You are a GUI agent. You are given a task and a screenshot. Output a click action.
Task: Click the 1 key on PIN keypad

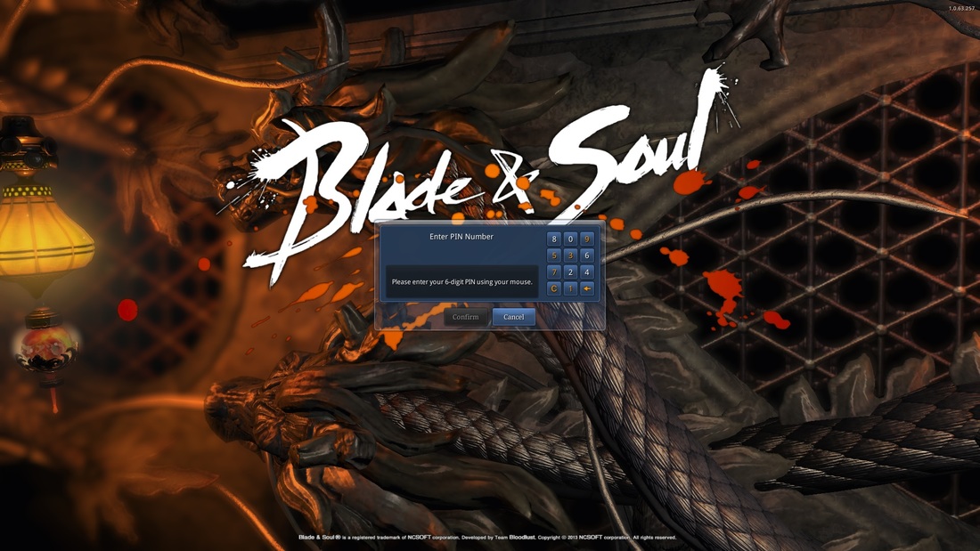570,288
